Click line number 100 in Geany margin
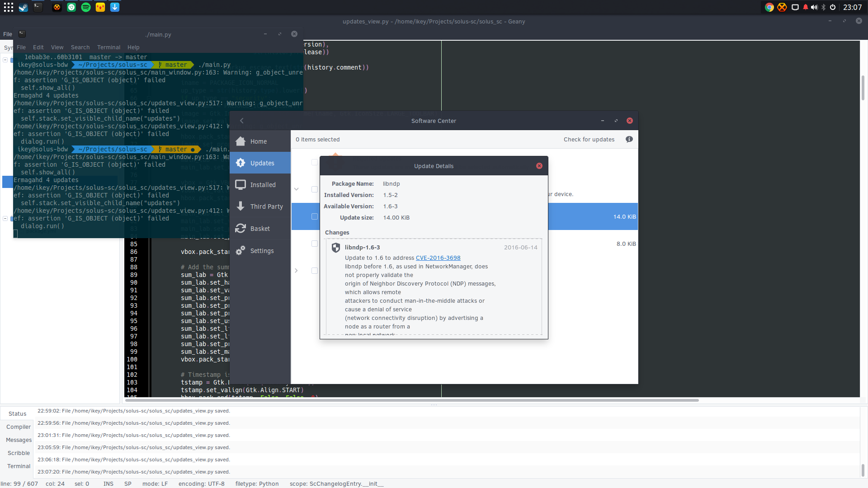Screen dimensions: 868x488 132,359
